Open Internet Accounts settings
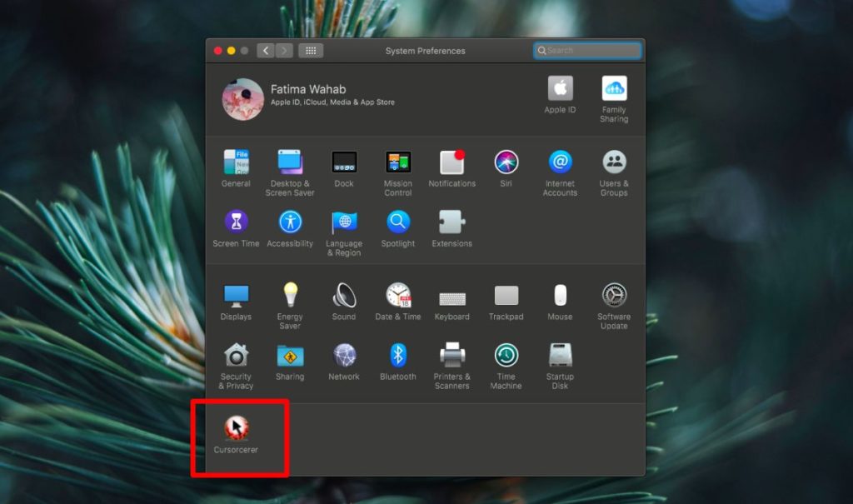Viewport: 853px width, 504px height. (x=559, y=162)
